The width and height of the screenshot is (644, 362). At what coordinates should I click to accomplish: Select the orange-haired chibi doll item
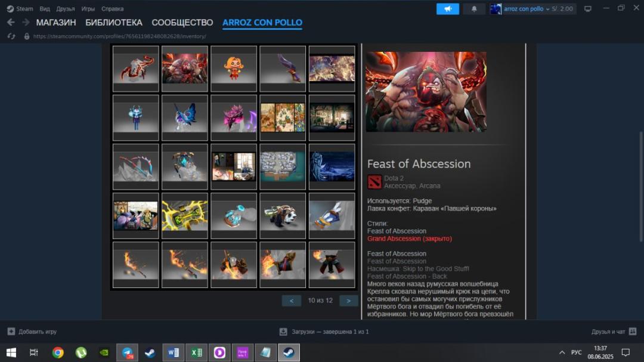(234, 69)
